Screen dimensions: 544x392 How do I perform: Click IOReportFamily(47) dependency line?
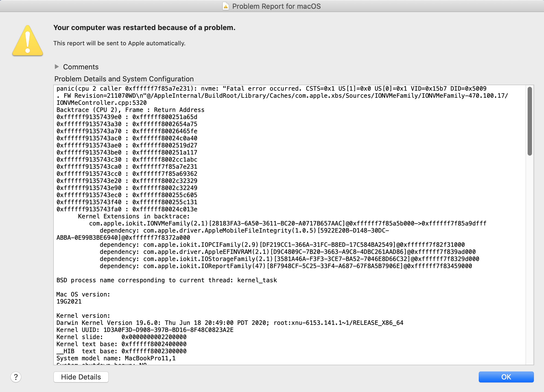coord(286,266)
